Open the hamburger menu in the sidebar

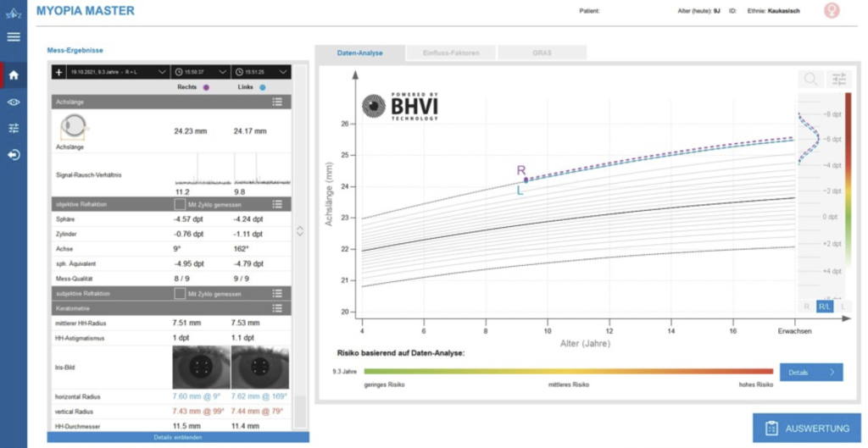pyautogui.click(x=14, y=37)
